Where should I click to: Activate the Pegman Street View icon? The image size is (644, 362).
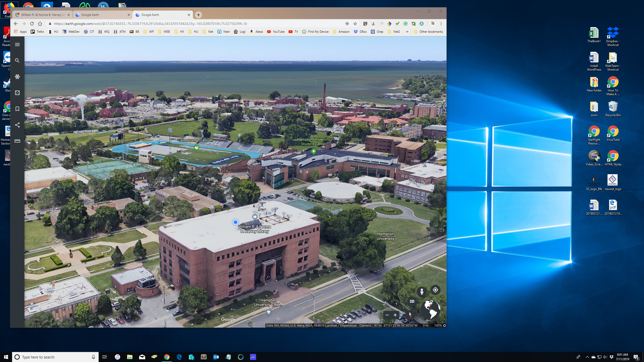(x=422, y=291)
